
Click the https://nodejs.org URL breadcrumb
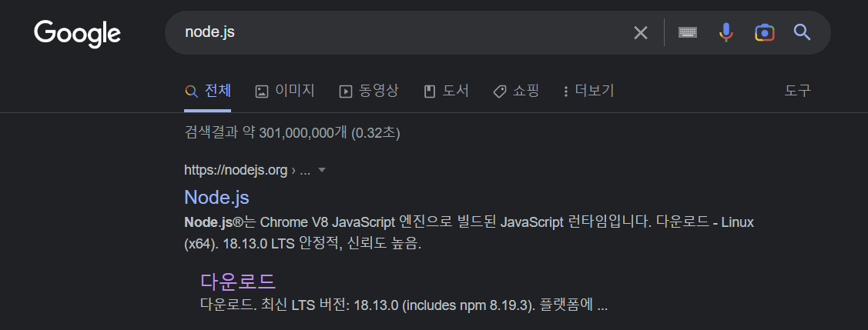click(247, 170)
